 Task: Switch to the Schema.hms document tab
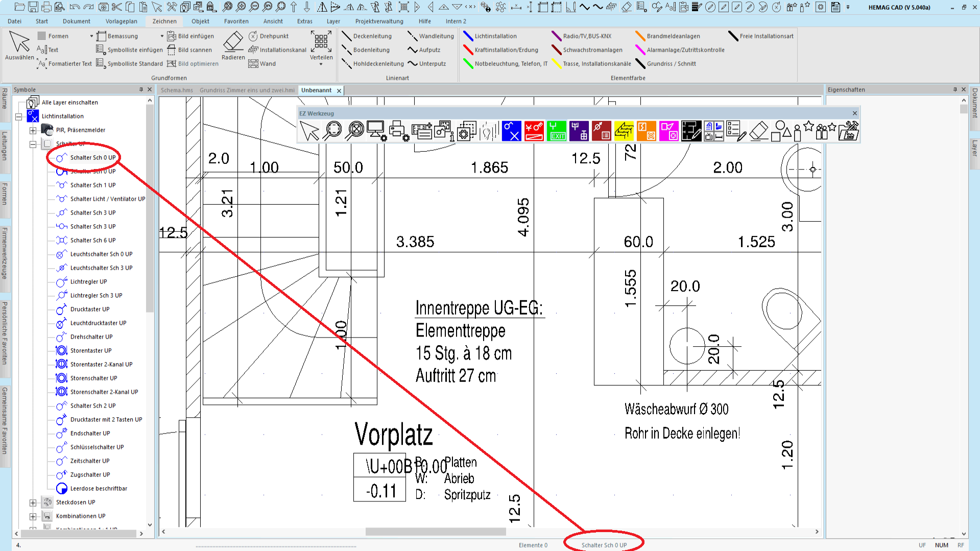click(x=177, y=90)
